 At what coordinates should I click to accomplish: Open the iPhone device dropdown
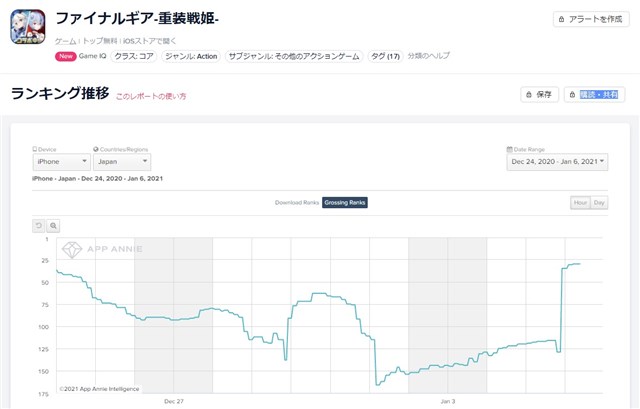(x=62, y=162)
